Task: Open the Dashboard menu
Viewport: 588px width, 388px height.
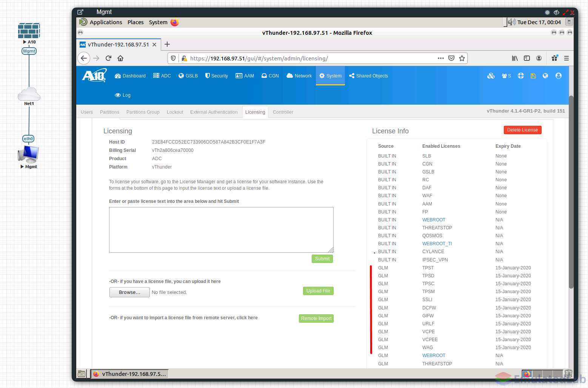Action: coord(130,76)
